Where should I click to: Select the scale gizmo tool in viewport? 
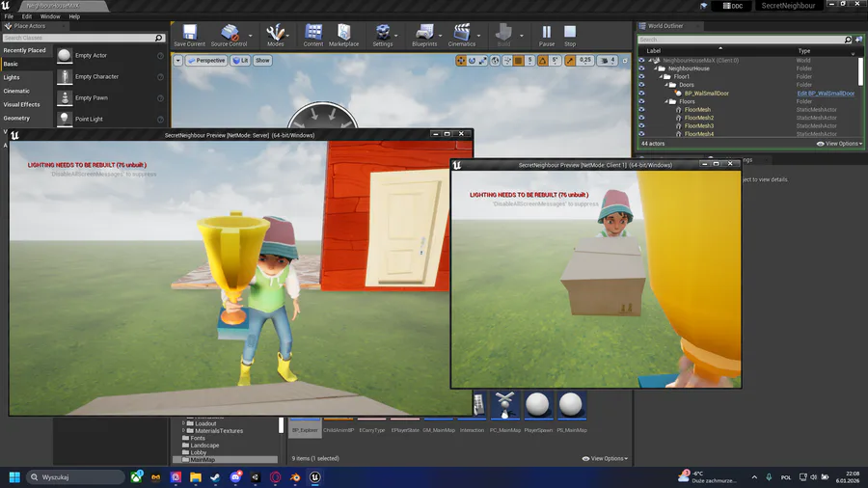(483, 61)
